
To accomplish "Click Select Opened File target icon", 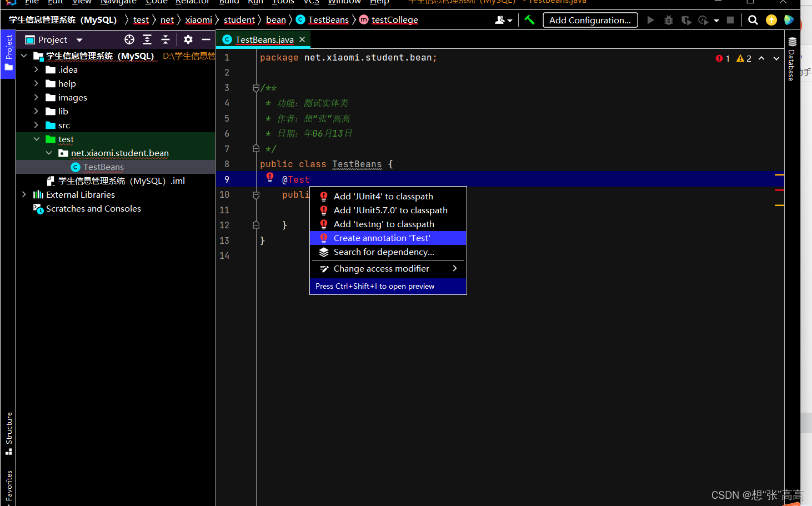I will click(129, 39).
